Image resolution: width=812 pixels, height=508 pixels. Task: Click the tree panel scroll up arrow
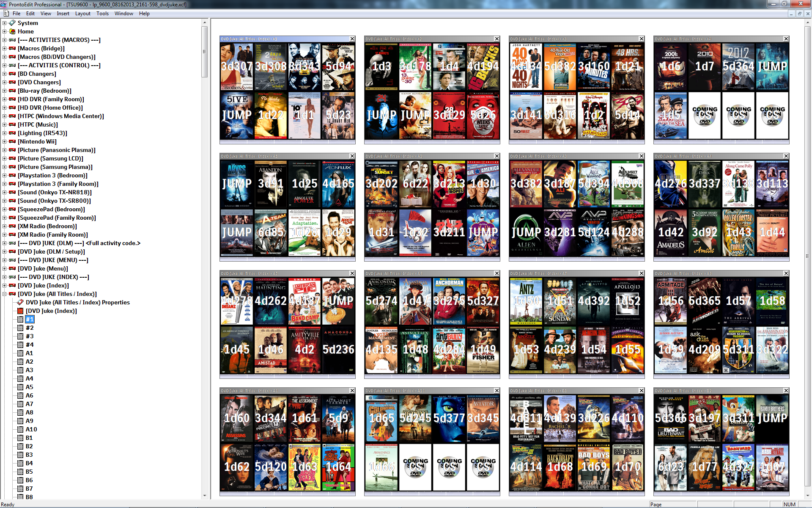pos(205,22)
